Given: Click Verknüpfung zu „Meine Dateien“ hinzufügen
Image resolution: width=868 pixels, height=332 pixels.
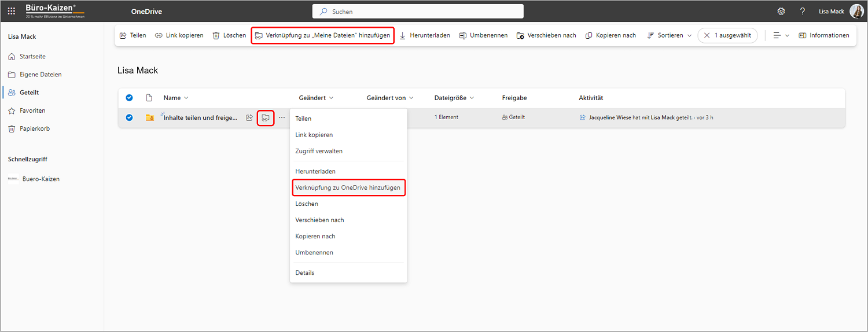Looking at the screenshot, I should [x=323, y=35].
